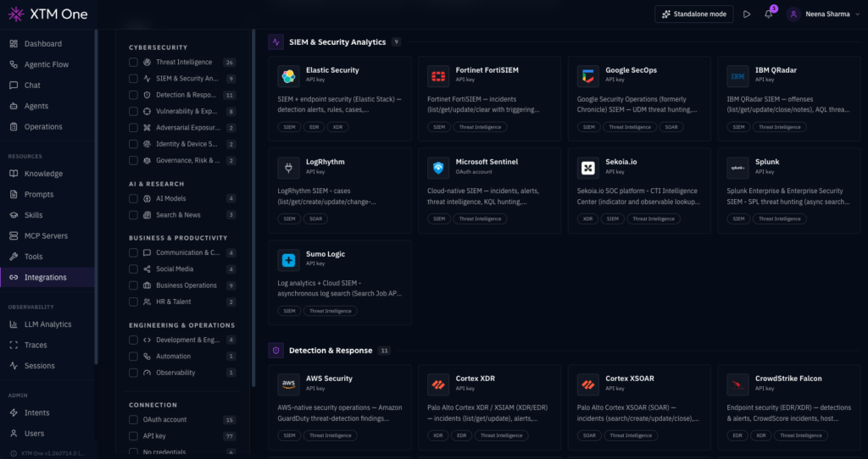Click the left sidebar scrollbar

tap(97, 196)
